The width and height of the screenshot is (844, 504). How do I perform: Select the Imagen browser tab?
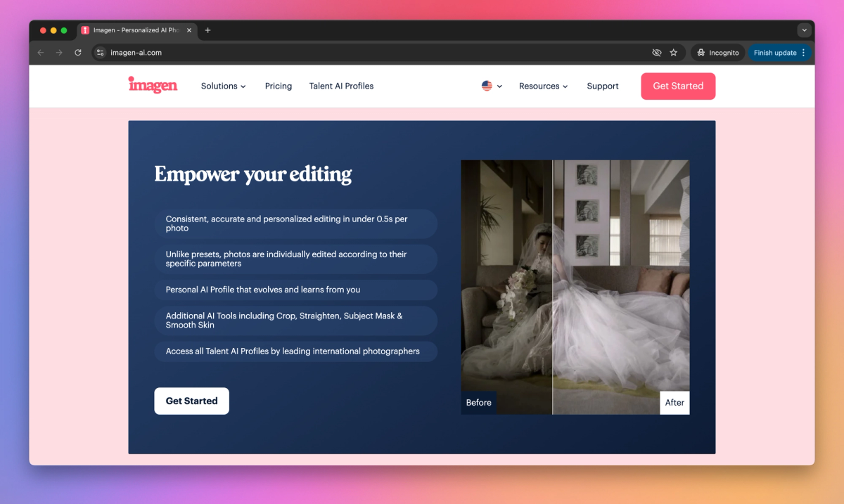(x=136, y=30)
